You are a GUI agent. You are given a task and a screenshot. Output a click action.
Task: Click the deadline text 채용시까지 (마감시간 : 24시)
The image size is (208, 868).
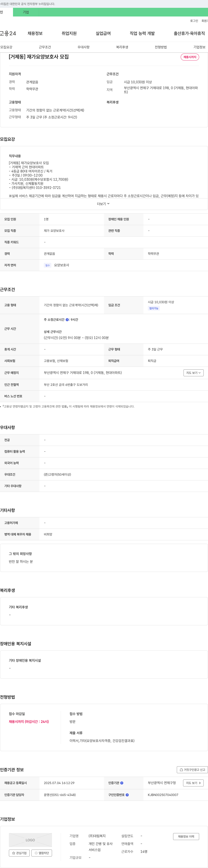click(x=29, y=721)
